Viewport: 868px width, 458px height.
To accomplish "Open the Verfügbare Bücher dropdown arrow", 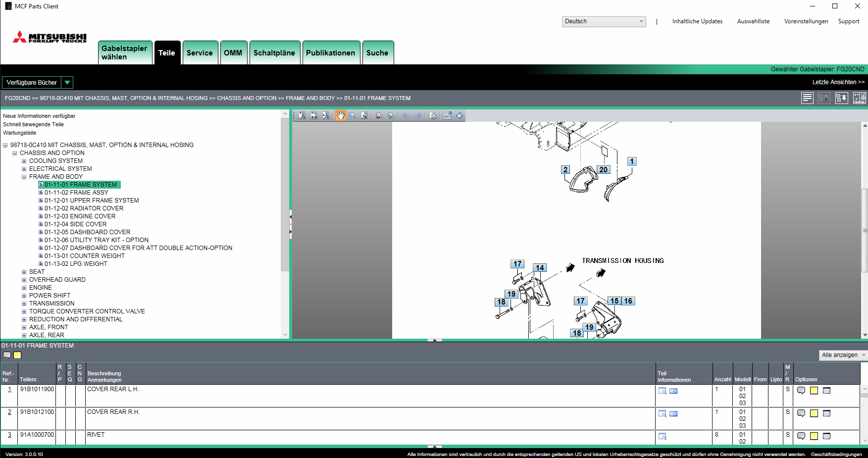I will click(x=67, y=82).
